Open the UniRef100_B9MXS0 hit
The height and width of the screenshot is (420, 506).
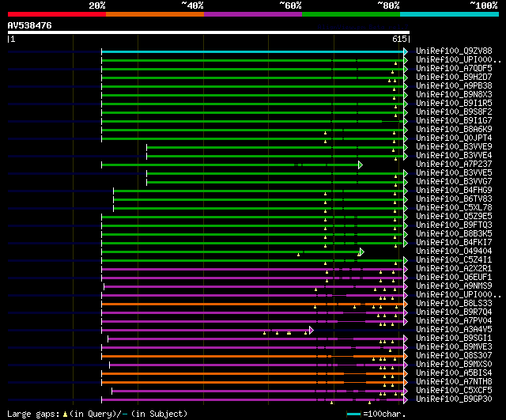point(454,365)
